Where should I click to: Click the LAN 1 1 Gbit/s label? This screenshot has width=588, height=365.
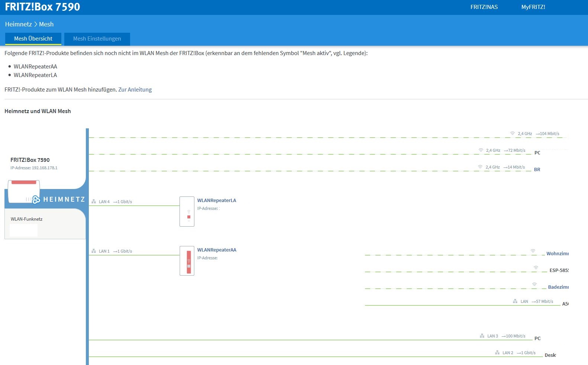point(115,251)
